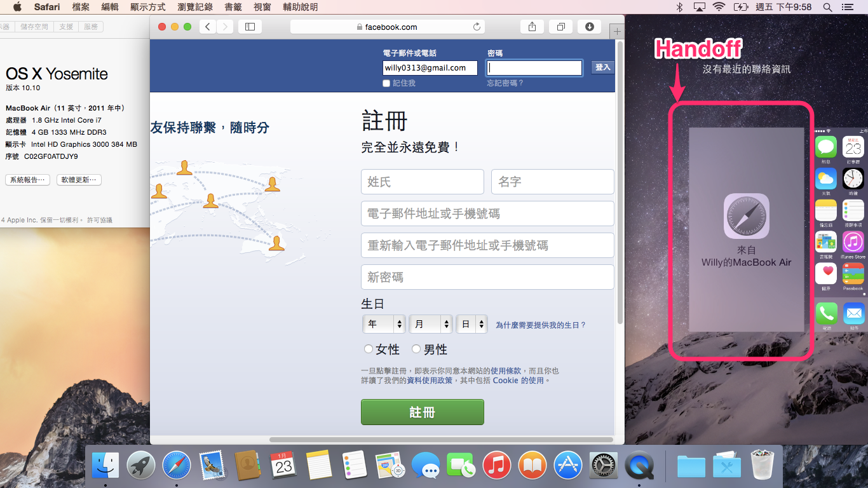868x488 pixels.
Task: Click 軟體更新 in About This Mac
Action: click(x=79, y=180)
